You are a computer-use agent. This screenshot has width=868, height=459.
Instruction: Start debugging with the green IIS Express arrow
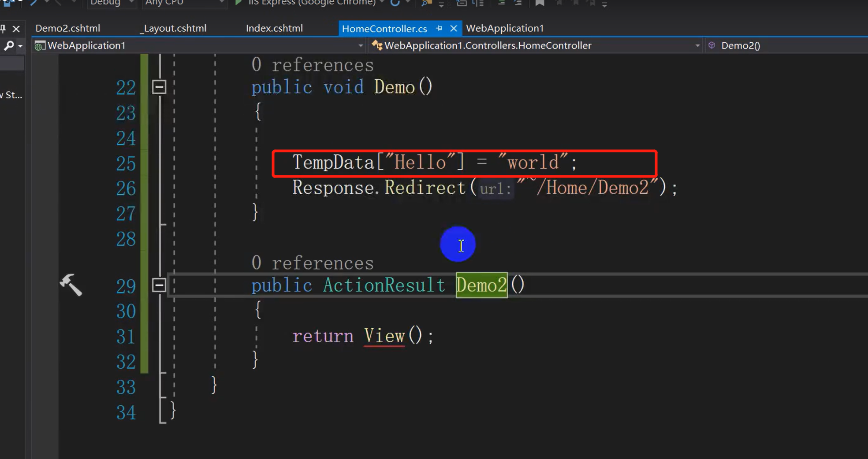pos(238,3)
